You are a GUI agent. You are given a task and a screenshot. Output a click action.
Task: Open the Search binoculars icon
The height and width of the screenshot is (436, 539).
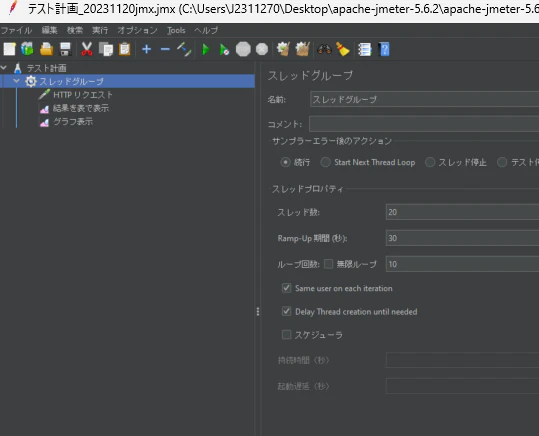tap(324, 49)
